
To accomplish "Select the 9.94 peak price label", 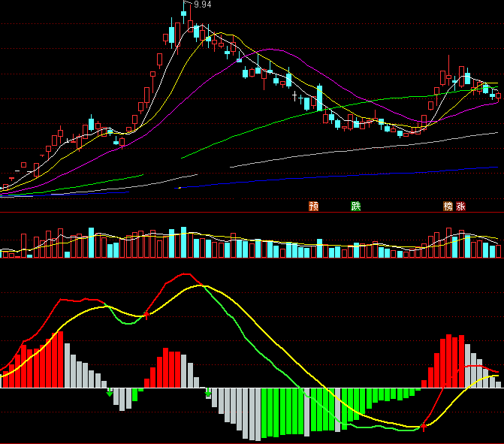I will click(203, 5).
